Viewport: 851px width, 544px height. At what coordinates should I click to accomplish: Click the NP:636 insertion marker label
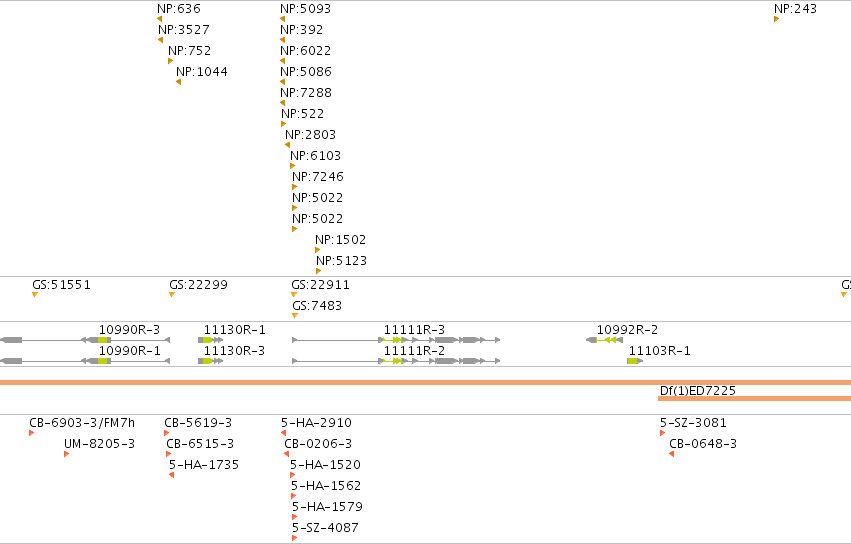point(179,9)
